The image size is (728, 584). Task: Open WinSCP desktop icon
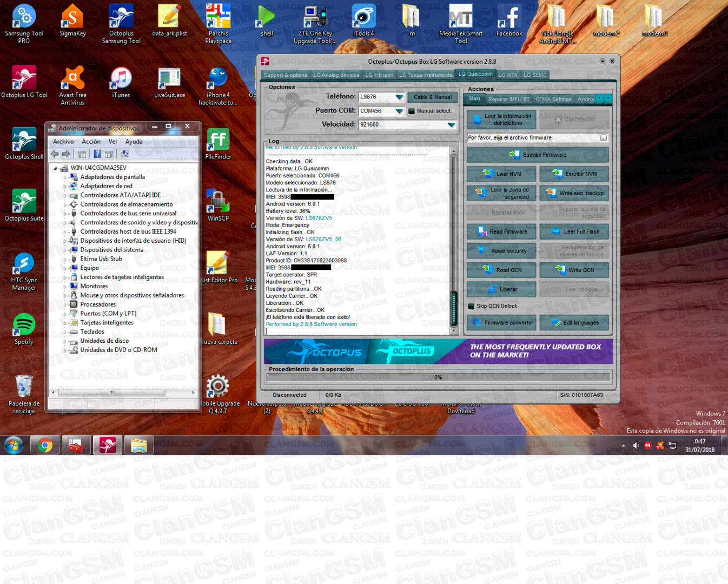pos(219,205)
